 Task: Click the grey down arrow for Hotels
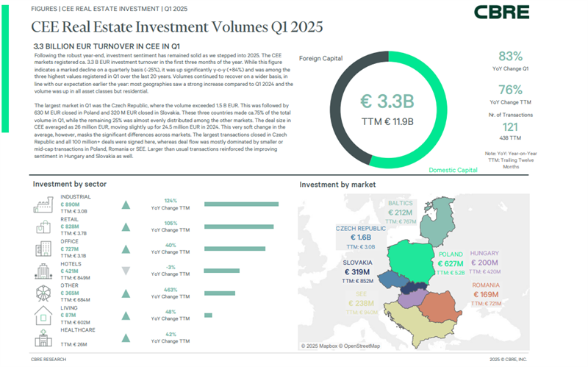[x=126, y=271]
